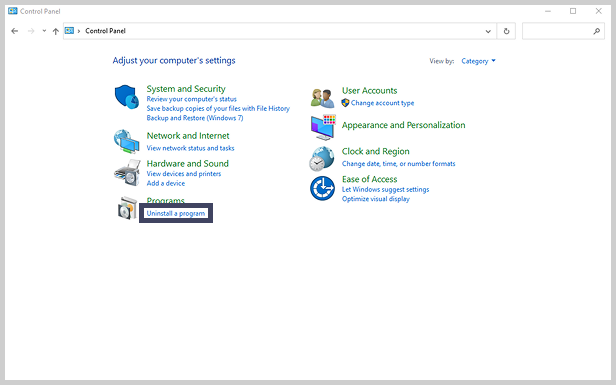
Task: Click the Control Panel address bar icon
Action: pyautogui.click(x=70, y=31)
